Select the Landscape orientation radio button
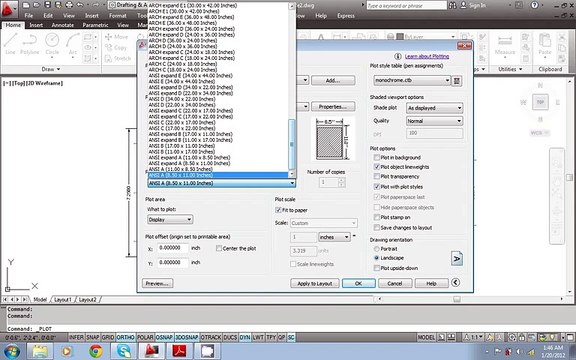This screenshot has width=576, height=360. click(x=377, y=258)
